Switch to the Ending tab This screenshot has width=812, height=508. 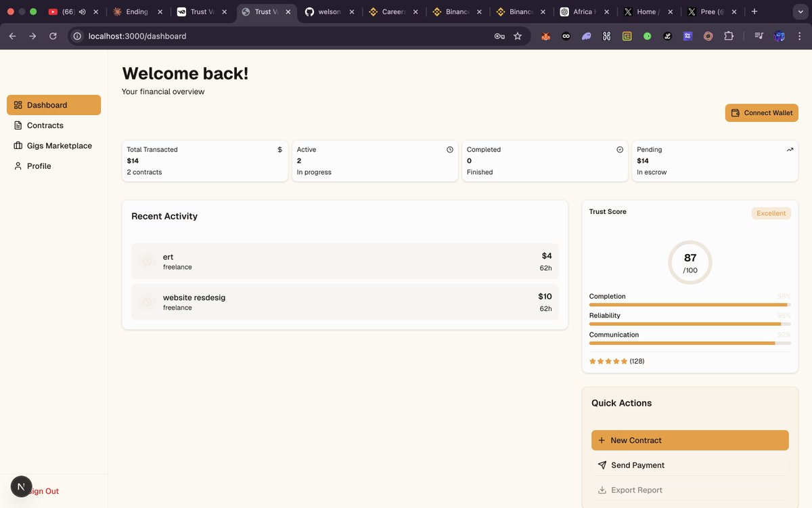coord(137,12)
